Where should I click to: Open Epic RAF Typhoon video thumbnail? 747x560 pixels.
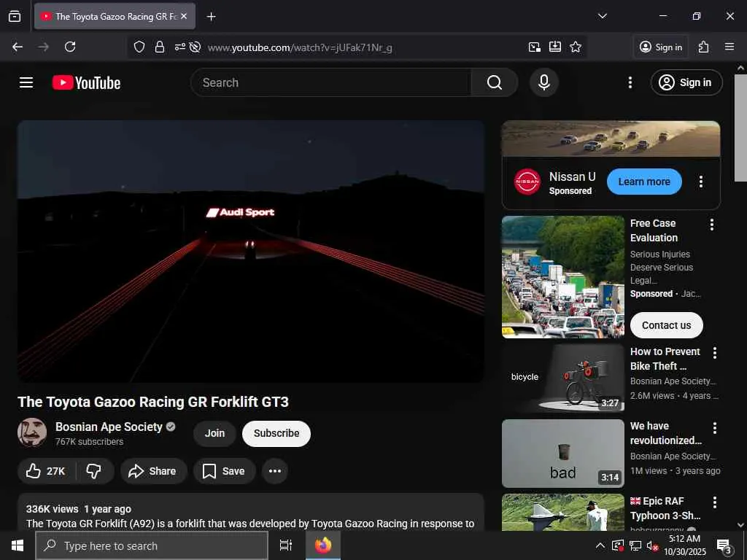[x=562, y=512]
